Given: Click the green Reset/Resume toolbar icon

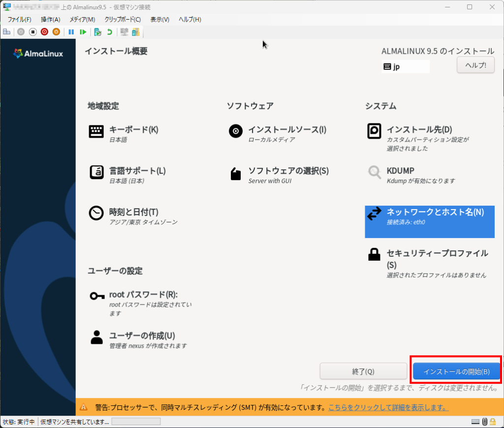Looking at the screenshot, I should (83, 32).
